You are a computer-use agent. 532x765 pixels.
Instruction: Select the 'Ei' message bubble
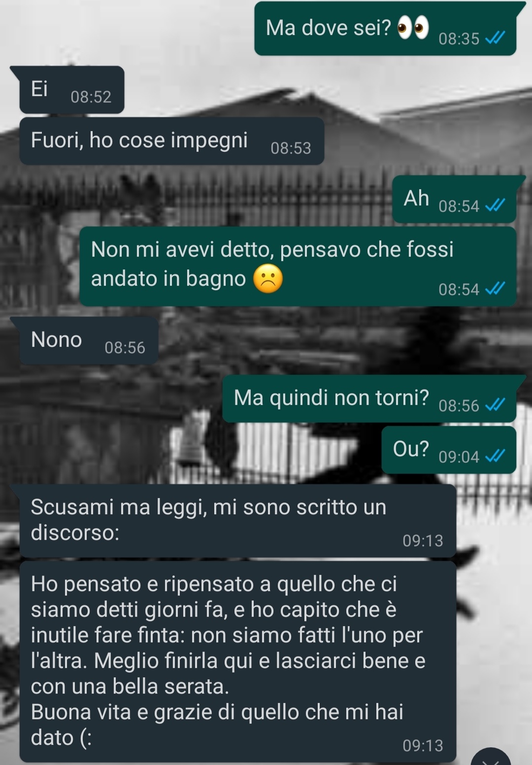[72, 90]
